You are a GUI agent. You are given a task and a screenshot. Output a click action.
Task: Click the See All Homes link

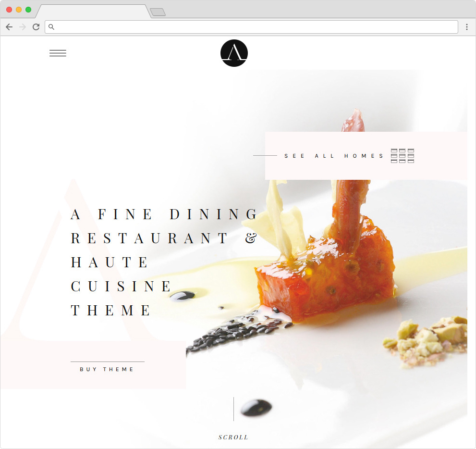pyautogui.click(x=334, y=156)
